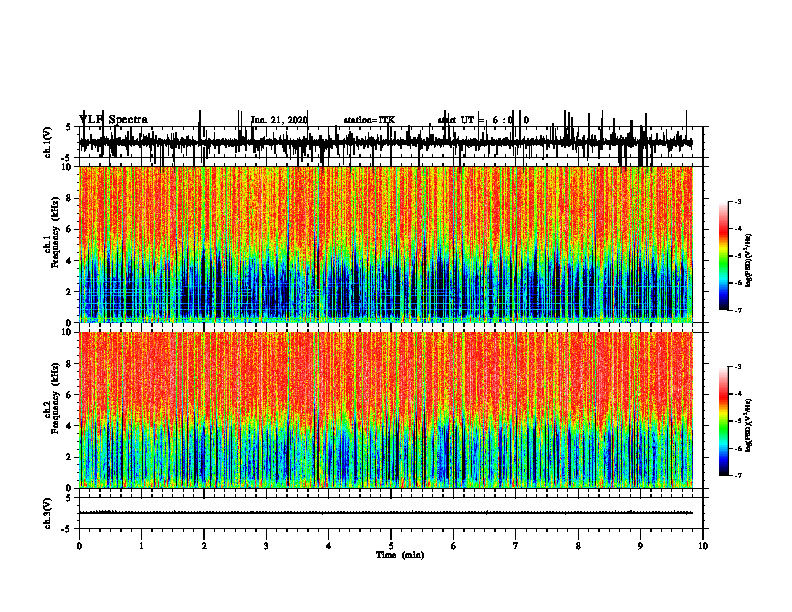The width and height of the screenshot is (792, 612).
Task: Click the "8" kHz tick on the ch.2 frequency axis
Action: click(70, 363)
